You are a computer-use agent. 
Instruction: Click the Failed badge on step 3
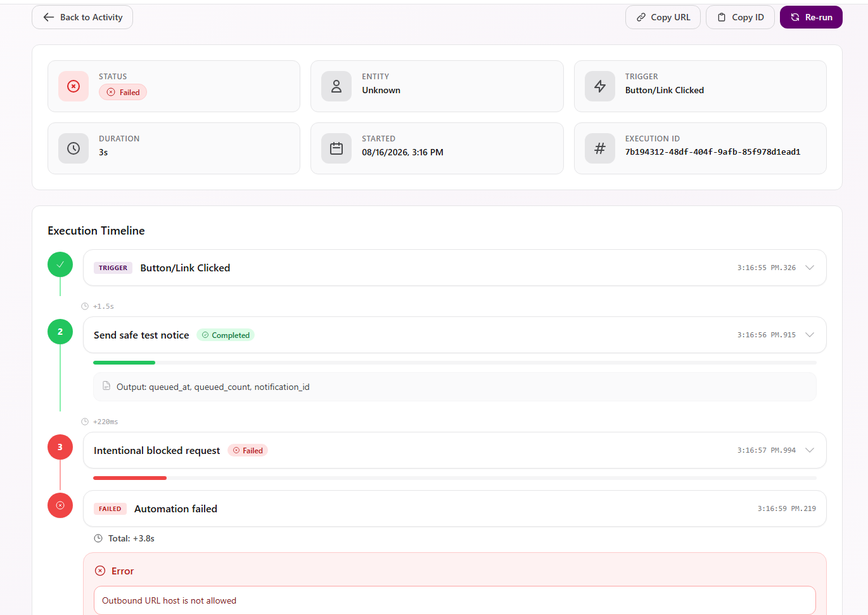pyautogui.click(x=248, y=450)
